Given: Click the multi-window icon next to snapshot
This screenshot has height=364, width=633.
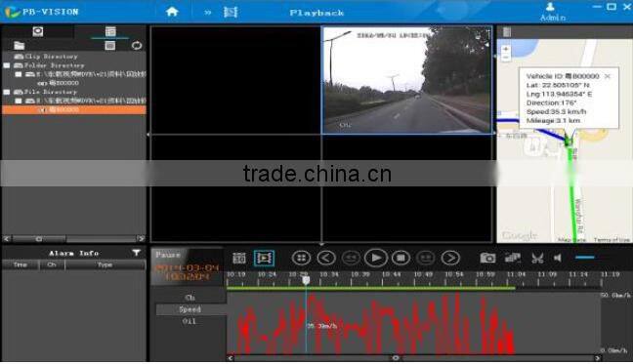Looking at the screenshot, I should (x=512, y=258).
